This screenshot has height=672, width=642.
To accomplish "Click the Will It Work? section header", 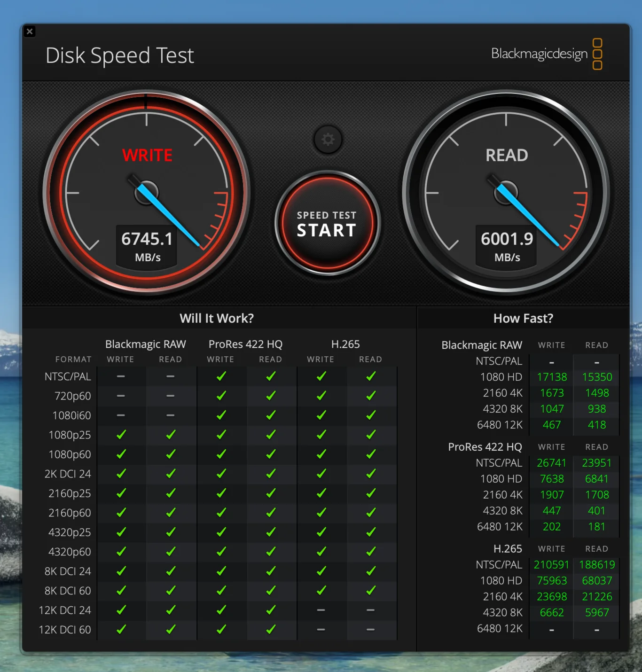I will coord(216,318).
